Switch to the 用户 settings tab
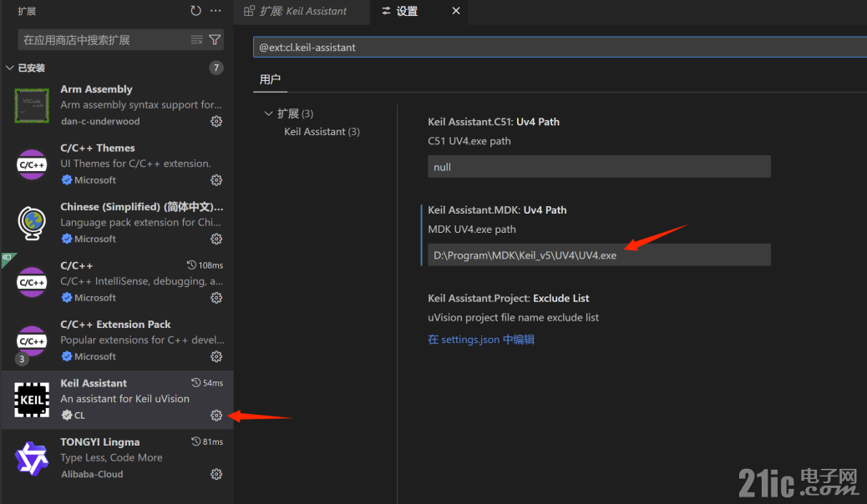Screen dimensions: 867x504 tap(268, 79)
